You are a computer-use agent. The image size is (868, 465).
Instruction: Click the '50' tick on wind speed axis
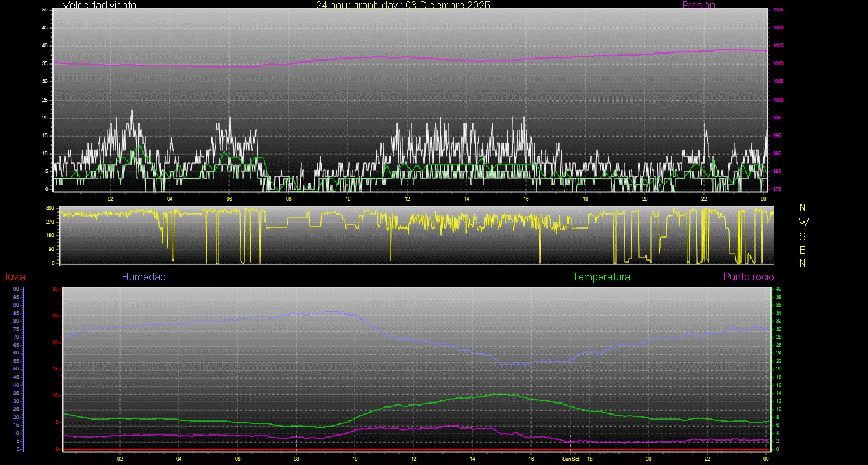pyautogui.click(x=44, y=10)
